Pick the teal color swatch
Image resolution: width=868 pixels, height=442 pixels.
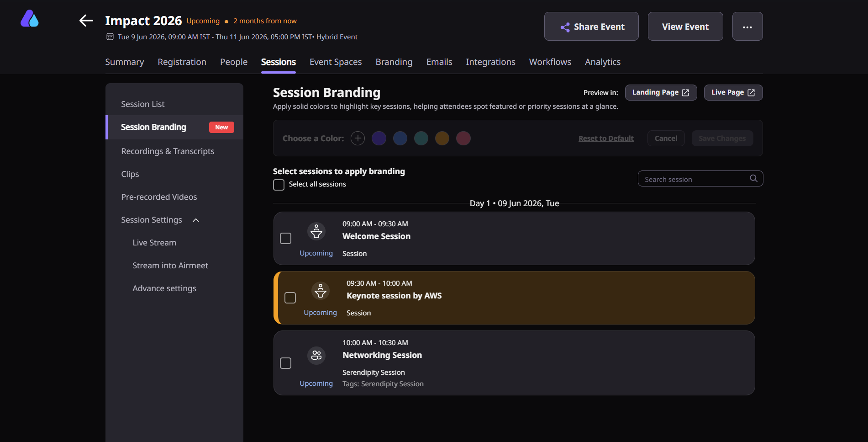click(x=421, y=138)
